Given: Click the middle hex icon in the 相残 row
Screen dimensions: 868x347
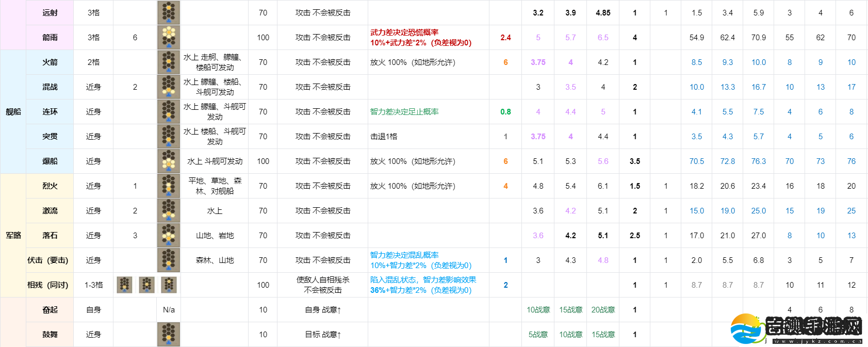Looking at the screenshot, I should tap(146, 285).
